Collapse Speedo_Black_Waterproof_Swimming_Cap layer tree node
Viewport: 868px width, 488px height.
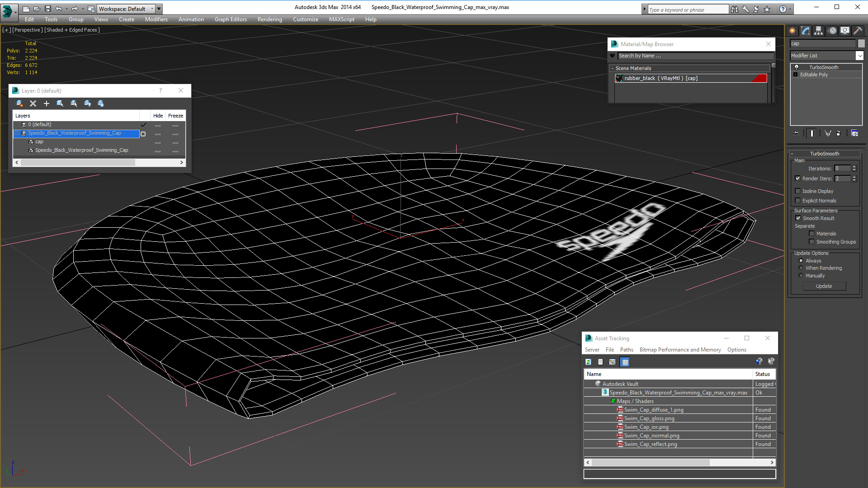tap(17, 133)
